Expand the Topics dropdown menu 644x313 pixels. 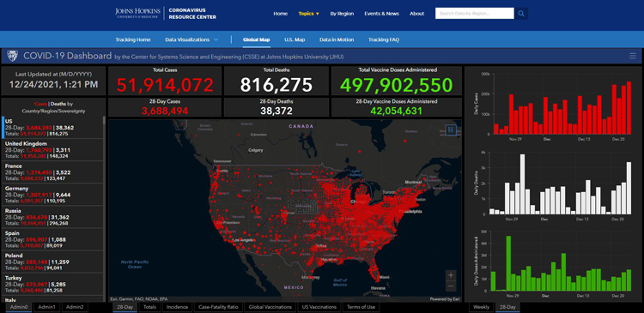(x=309, y=14)
